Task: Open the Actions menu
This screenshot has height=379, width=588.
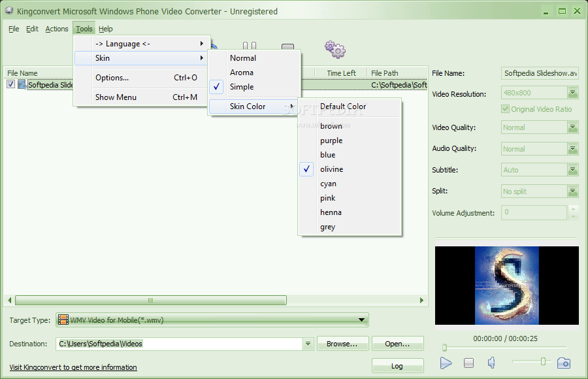Action: [x=57, y=29]
